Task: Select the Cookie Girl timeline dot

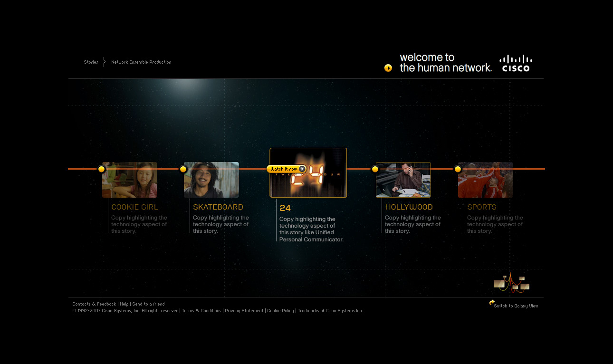Action: click(101, 169)
